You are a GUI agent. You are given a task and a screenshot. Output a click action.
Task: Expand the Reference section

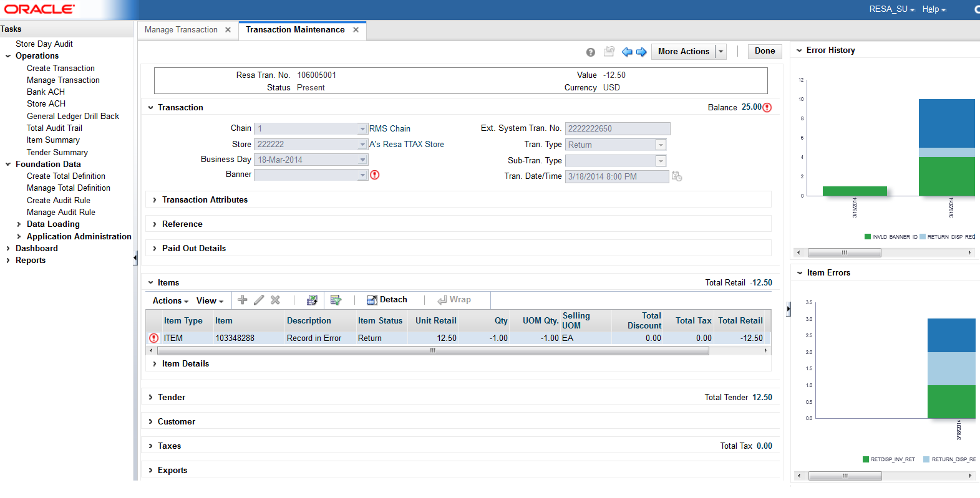tap(155, 224)
